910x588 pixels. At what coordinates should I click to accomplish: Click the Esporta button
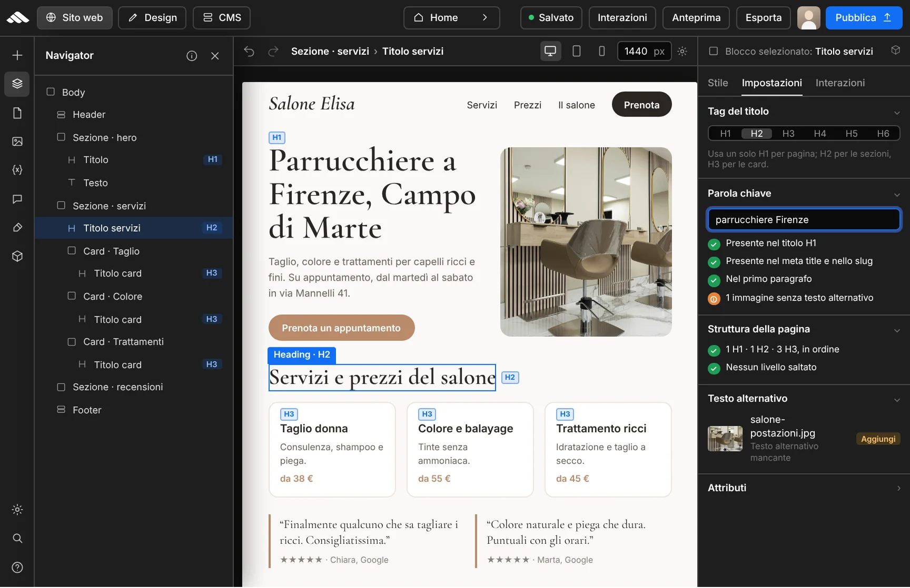[764, 17]
